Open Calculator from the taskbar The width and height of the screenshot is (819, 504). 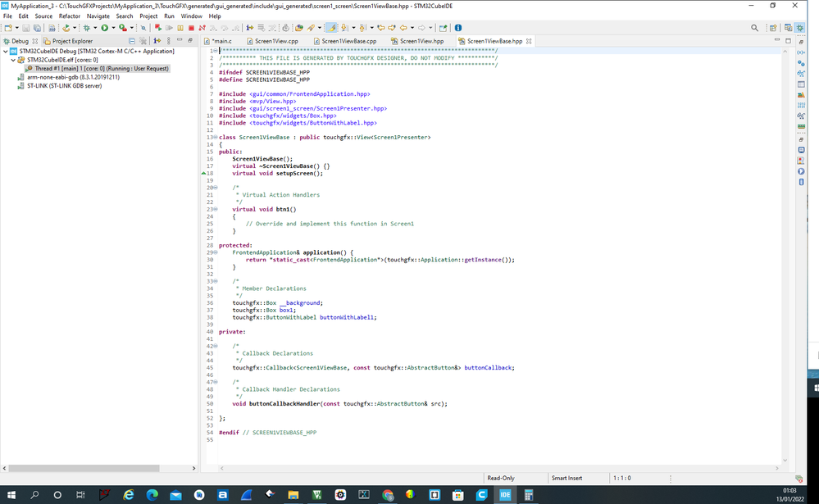tap(529, 495)
